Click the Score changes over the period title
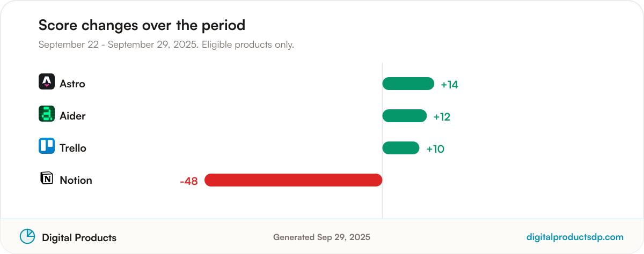 142,25
